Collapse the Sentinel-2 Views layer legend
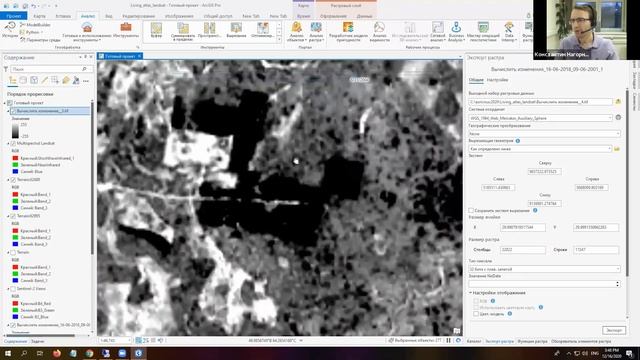The image size is (640, 360). (x=8, y=289)
